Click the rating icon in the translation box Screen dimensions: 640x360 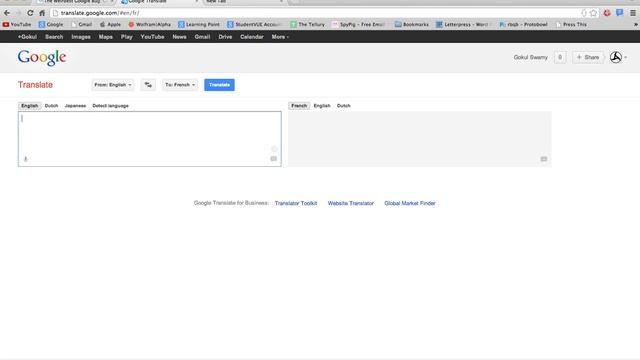(544, 159)
